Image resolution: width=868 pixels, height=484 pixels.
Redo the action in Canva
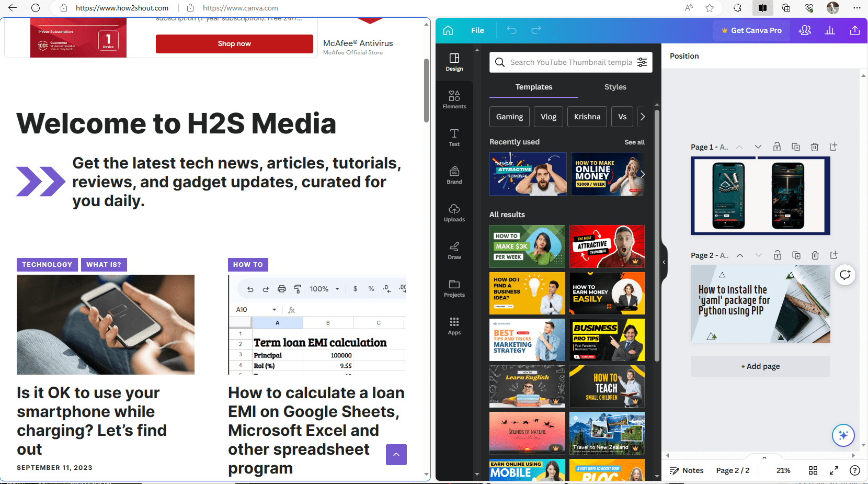[536, 30]
